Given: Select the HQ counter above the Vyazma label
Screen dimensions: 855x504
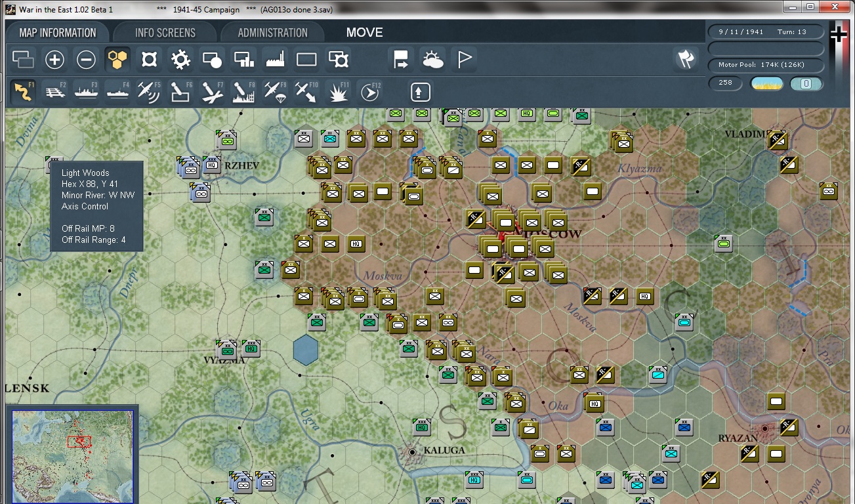Looking at the screenshot, I should tap(251, 348).
